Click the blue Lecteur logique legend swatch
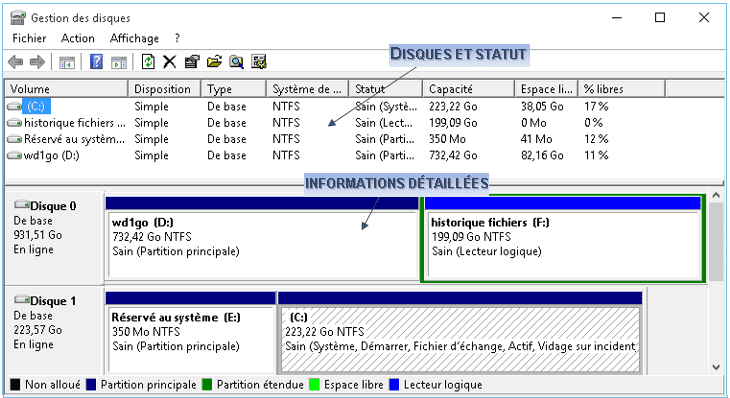 (x=394, y=385)
